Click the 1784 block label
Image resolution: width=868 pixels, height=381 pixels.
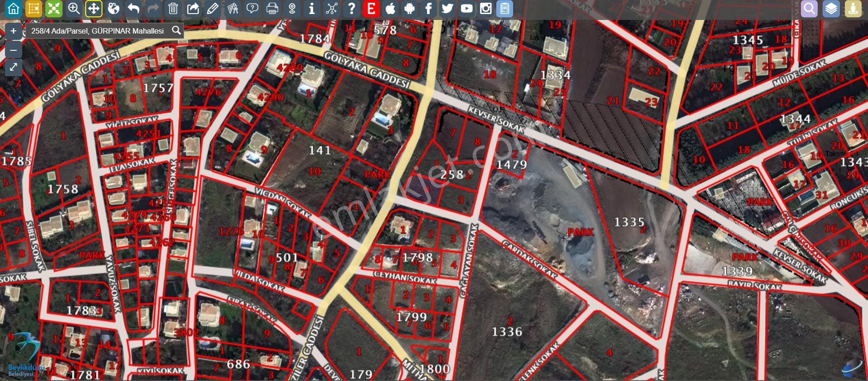point(315,39)
